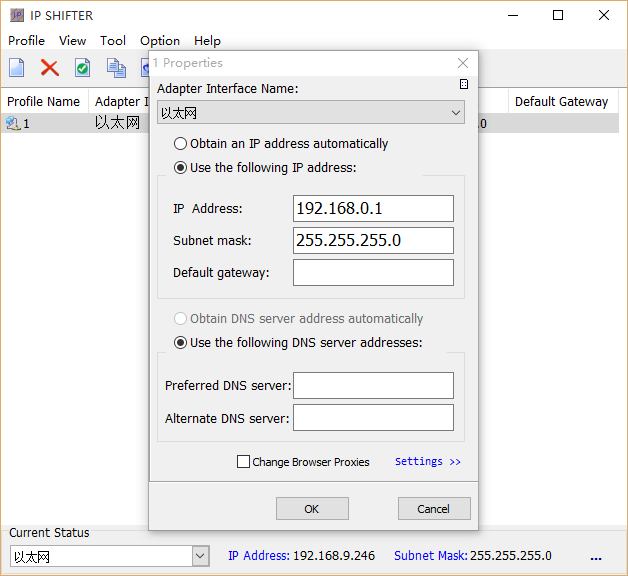Choose Use the following DNS server addresses
Image resolution: width=628 pixels, height=576 pixels.
[181, 343]
